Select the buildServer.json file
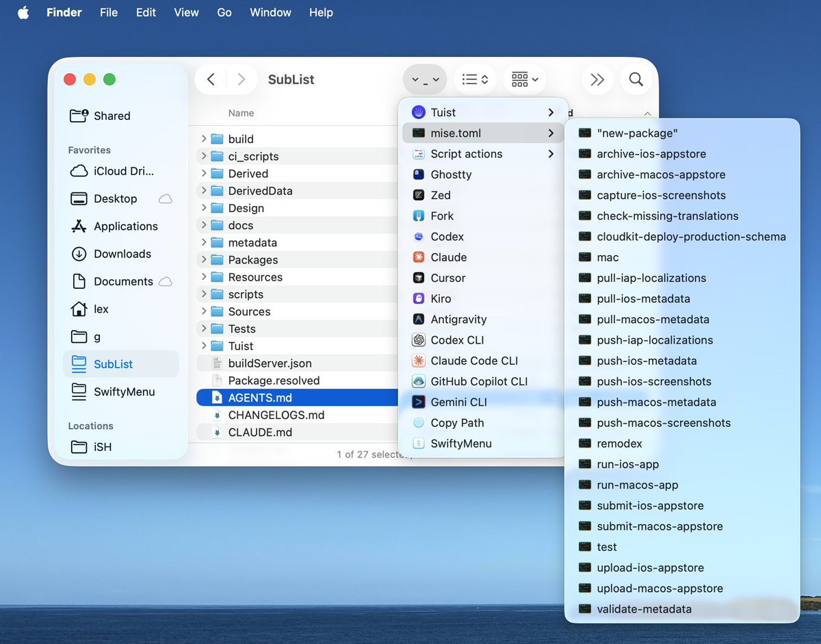821x644 pixels. pos(298,363)
